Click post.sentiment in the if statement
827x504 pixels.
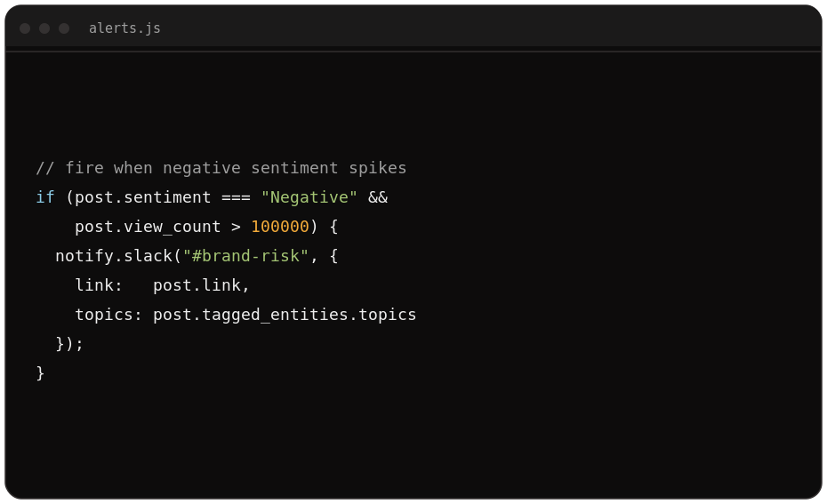click(142, 197)
